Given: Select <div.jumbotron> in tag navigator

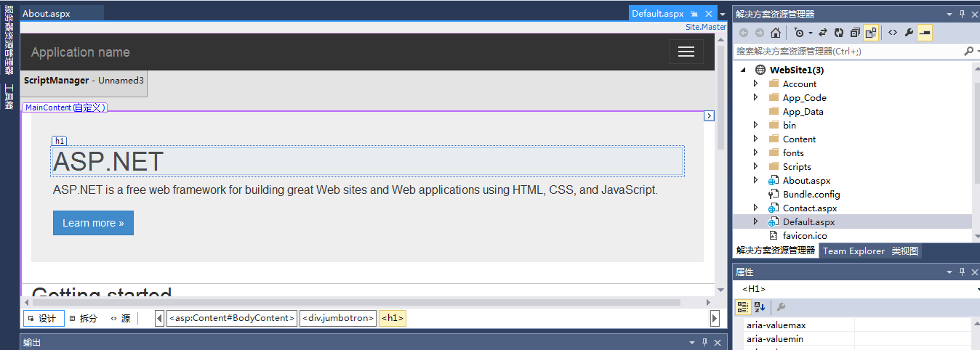Looking at the screenshot, I should coord(338,318).
